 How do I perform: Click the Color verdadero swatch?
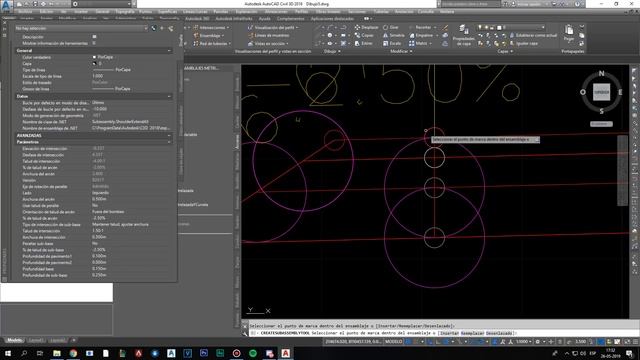[94, 57]
